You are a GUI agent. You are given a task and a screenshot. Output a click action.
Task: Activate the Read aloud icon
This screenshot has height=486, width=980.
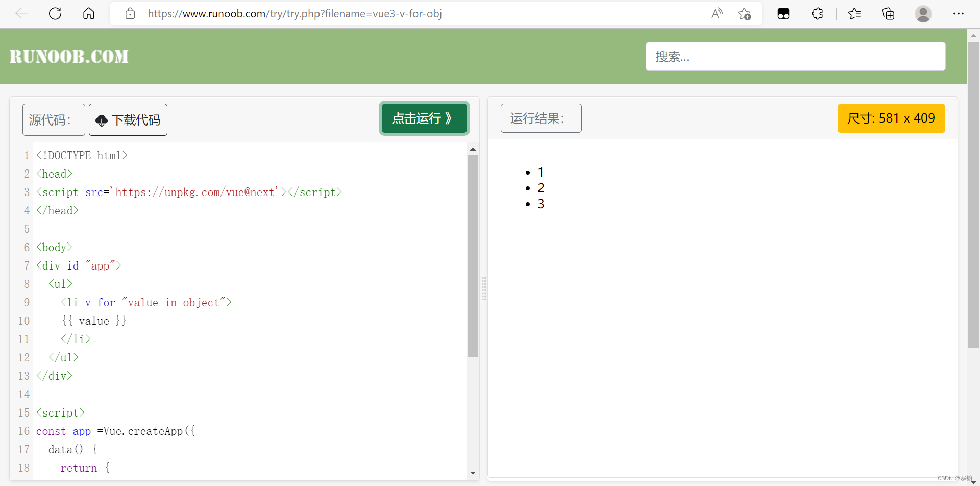tap(717, 14)
